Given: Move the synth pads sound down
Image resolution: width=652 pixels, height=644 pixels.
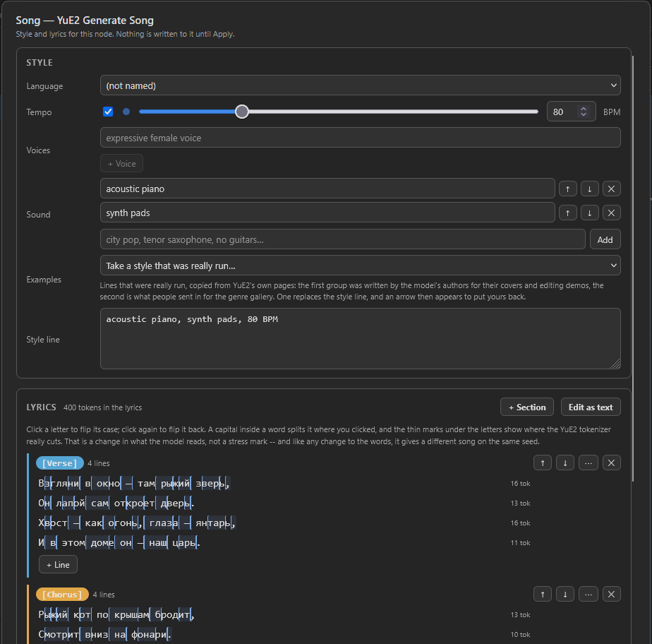Looking at the screenshot, I should (589, 213).
